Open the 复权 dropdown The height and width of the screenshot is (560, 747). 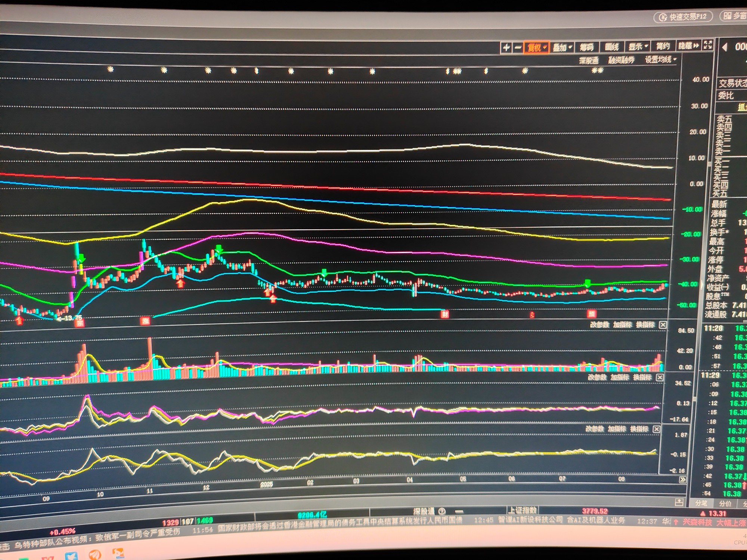point(537,47)
